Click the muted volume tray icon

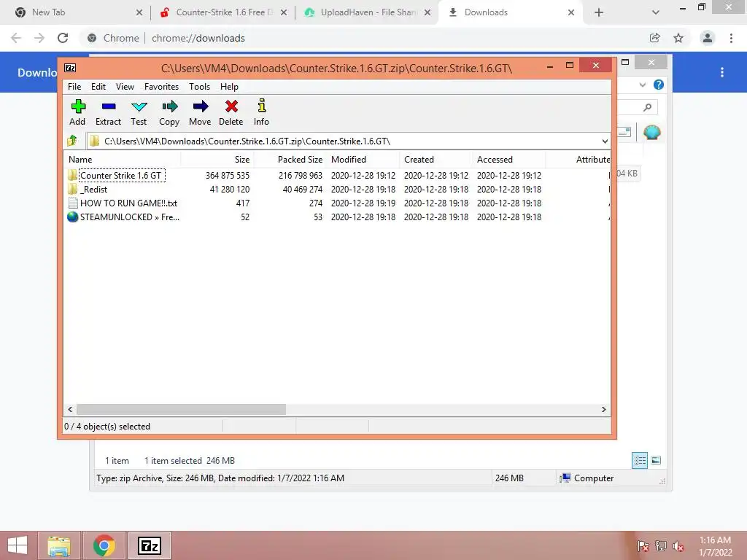[x=678, y=546]
